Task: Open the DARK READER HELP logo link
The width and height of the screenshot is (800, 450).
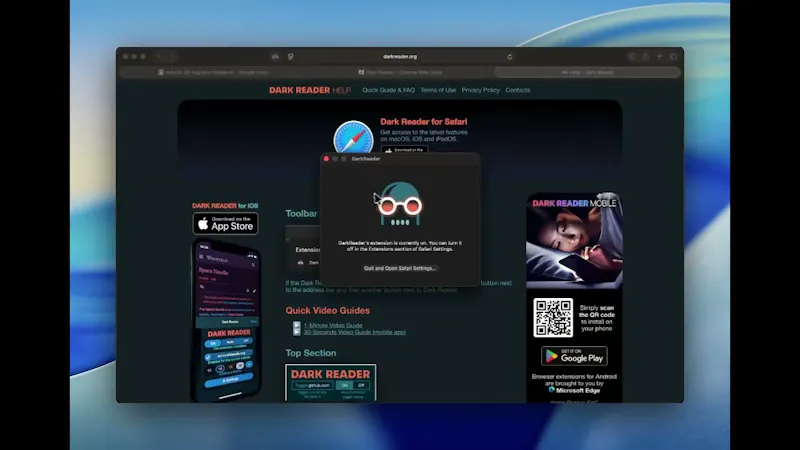Action: [310, 90]
